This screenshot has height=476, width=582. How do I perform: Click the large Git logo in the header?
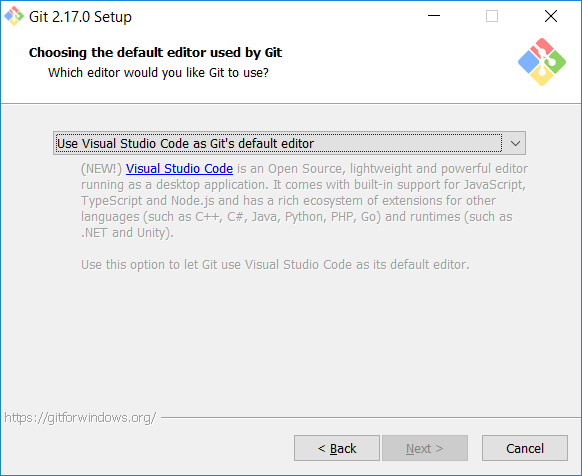coord(542,62)
